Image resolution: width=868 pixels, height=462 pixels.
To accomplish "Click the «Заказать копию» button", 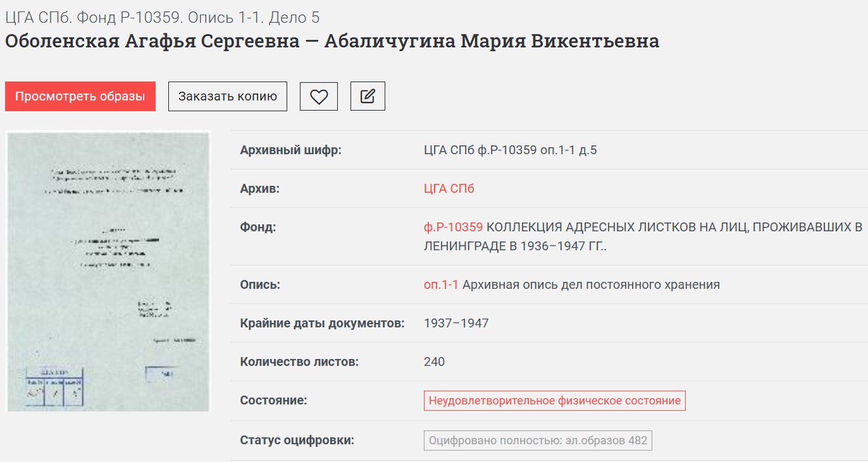I will tap(227, 96).
